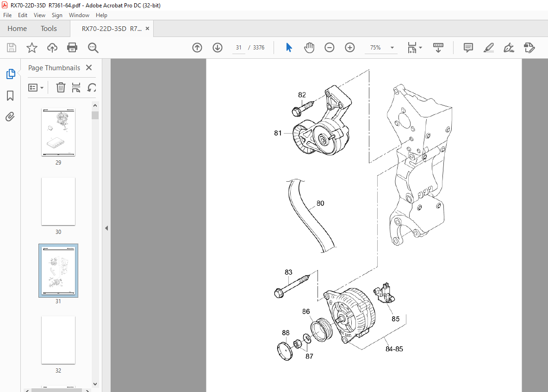Select the RX70-22D-35D document tab
Viewport: 548px width, 392px height.
pyautogui.click(x=112, y=29)
